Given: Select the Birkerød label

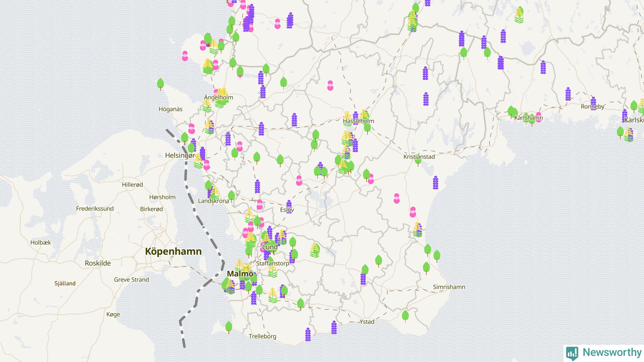Looking at the screenshot, I should (x=151, y=209).
